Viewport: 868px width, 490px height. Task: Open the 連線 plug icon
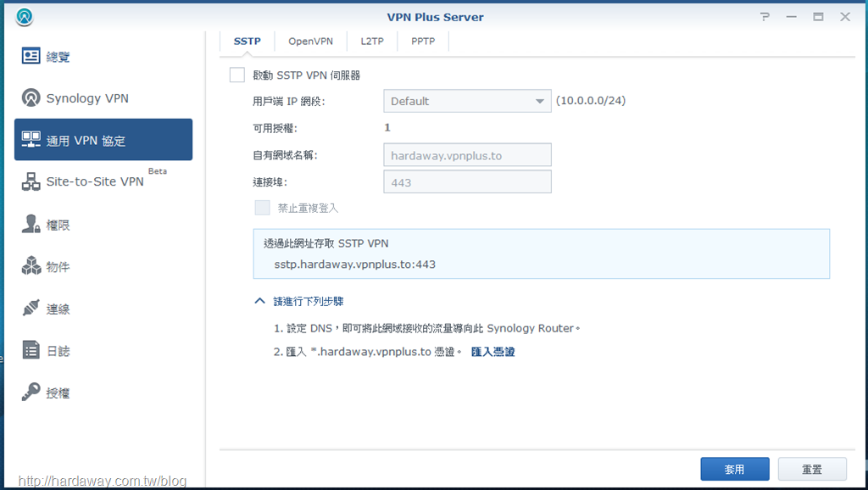[31, 309]
